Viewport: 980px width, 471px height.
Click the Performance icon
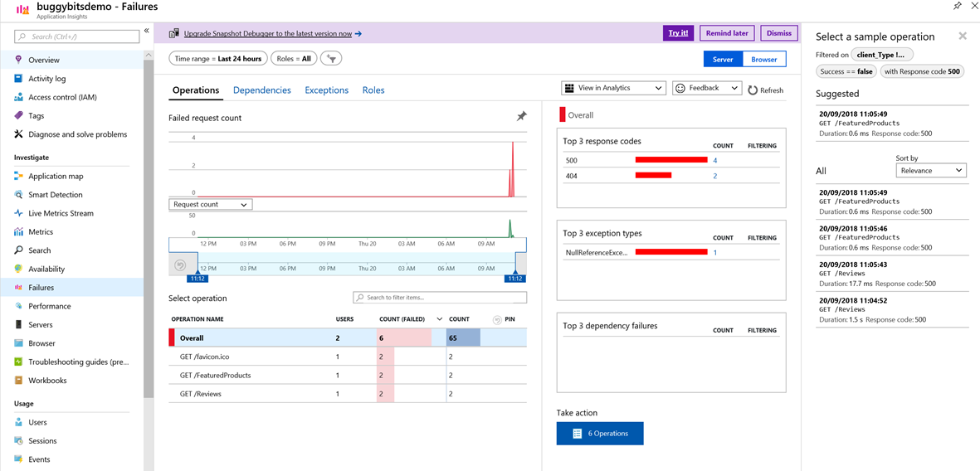tap(18, 306)
